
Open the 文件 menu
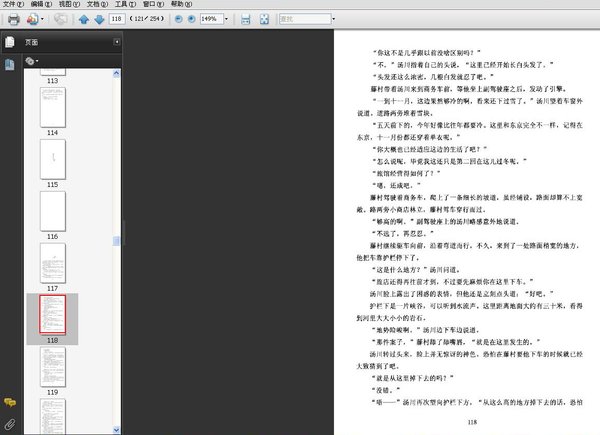pyautogui.click(x=12, y=5)
